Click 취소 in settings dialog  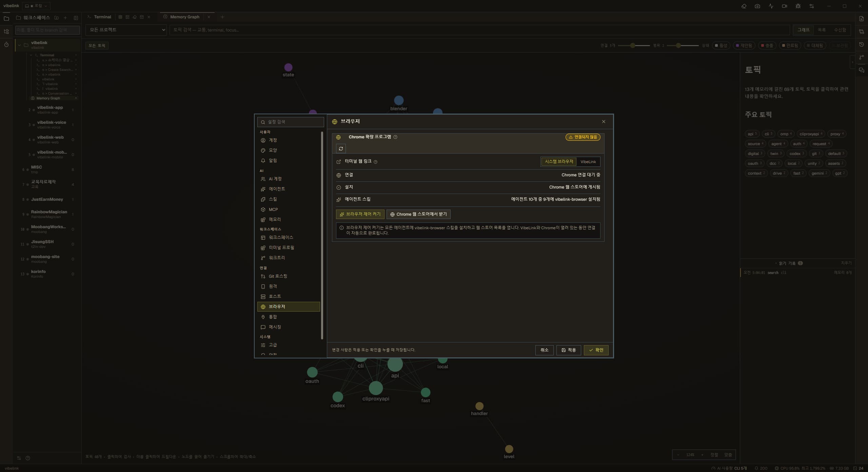coord(544,350)
